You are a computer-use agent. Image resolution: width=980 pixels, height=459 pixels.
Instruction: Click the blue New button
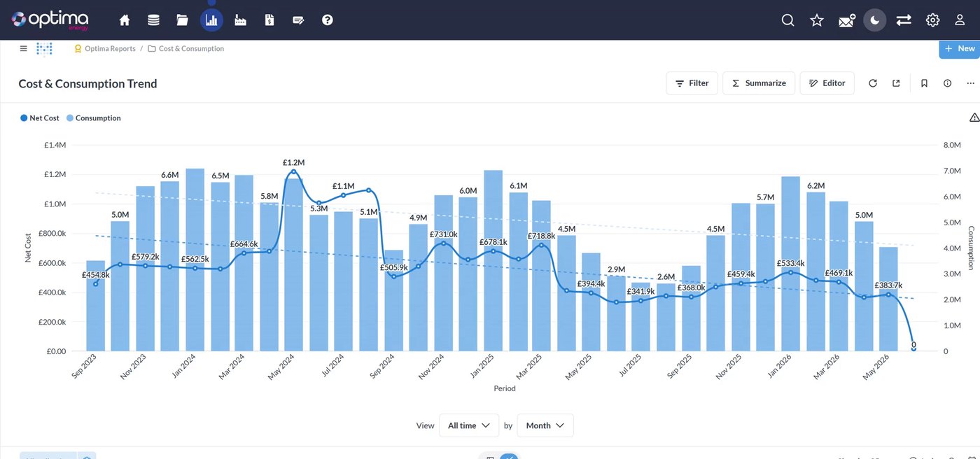pos(959,48)
